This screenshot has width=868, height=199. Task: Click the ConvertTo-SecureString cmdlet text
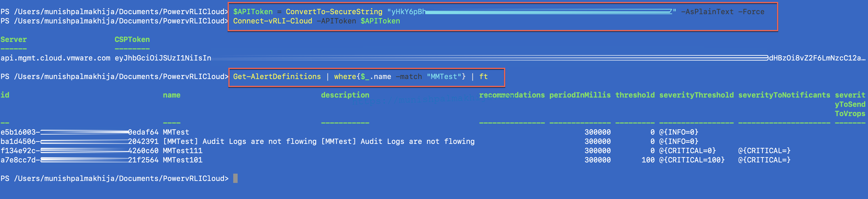tap(334, 12)
